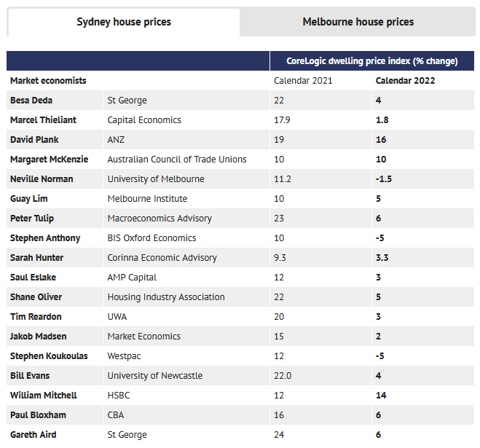Select the Market economists column heading
This screenshot has width=480, height=448.
point(48,81)
